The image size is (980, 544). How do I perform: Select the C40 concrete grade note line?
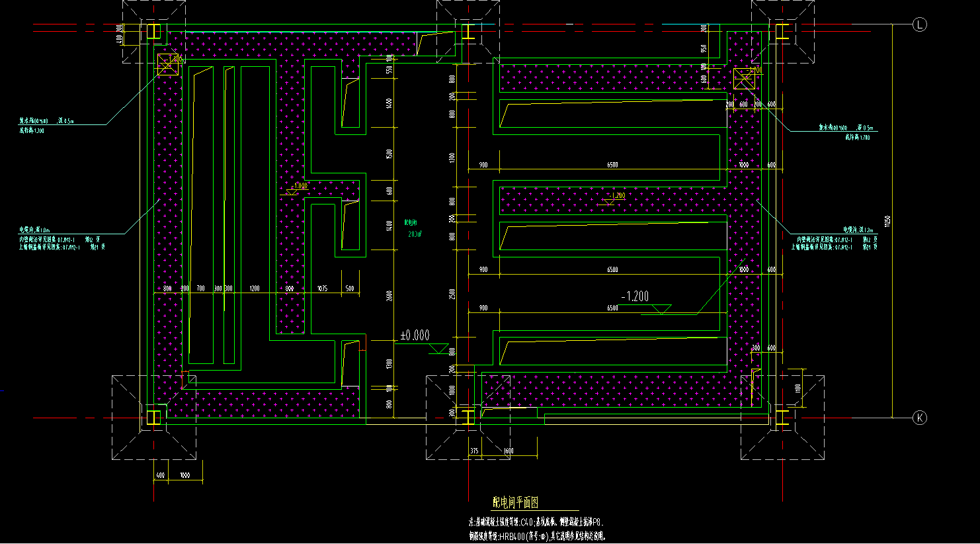(x=536, y=522)
